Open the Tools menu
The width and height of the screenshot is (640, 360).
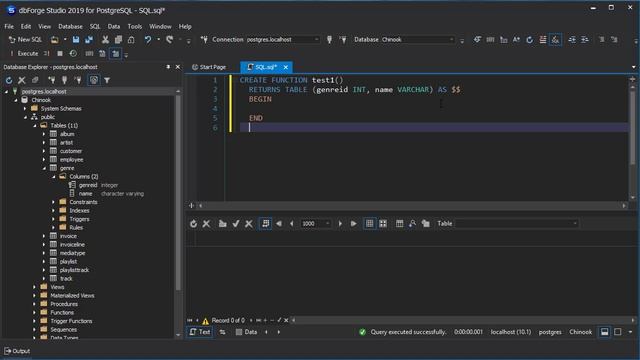[x=135, y=26]
